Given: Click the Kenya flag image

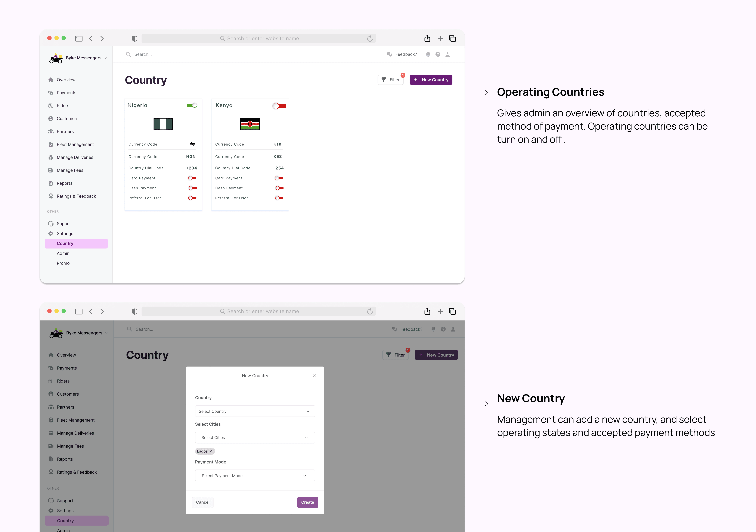Looking at the screenshot, I should coord(250,124).
